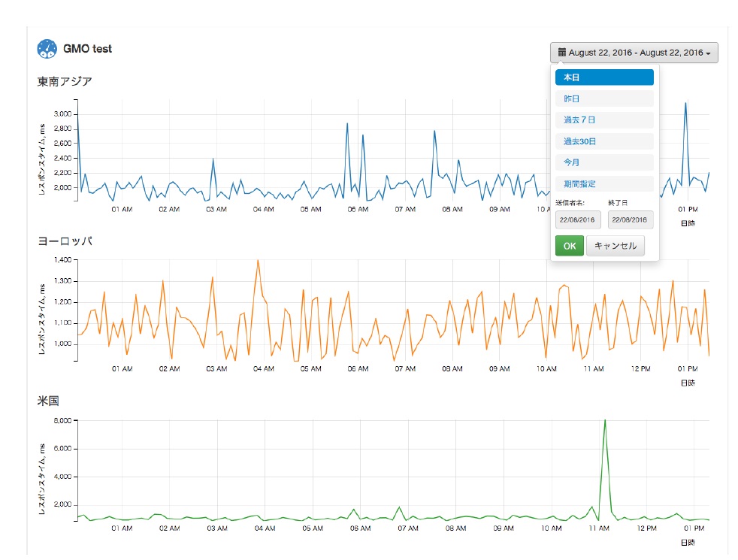The height and width of the screenshot is (560, 738).
Task: Click the 1,400 axis label in ヨーロッパ chart
Action: [x=62, y=260]
